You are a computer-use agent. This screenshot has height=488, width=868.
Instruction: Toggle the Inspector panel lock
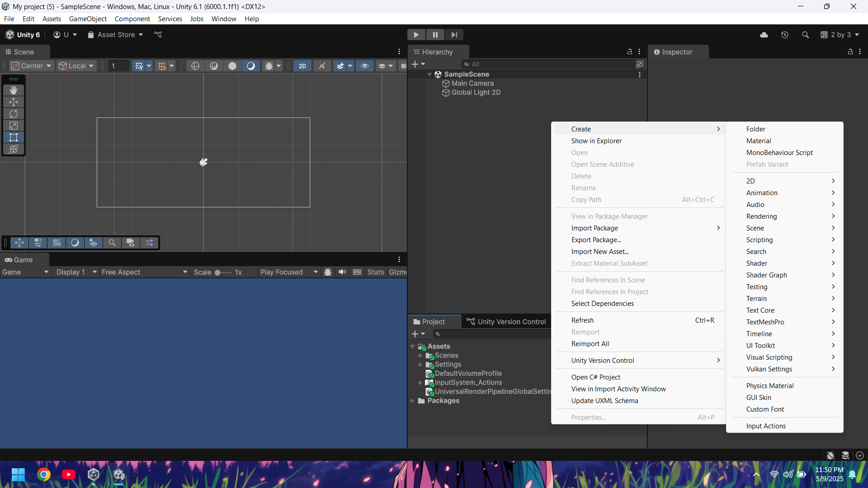coord(850,52)
